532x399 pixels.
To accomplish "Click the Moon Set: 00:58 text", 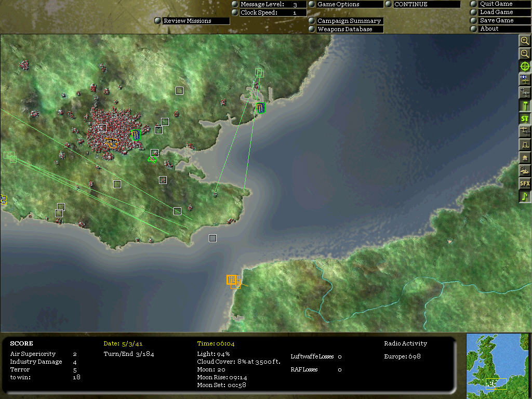I will click(x=221, y=385).
